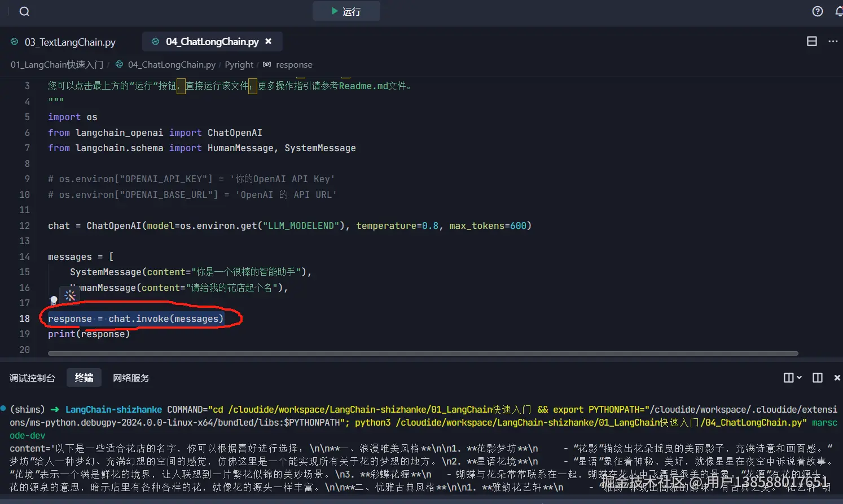Viewport: 843px width, 504px height.
Task: Click the search magnifier icon
Action: tap(24, 11)
